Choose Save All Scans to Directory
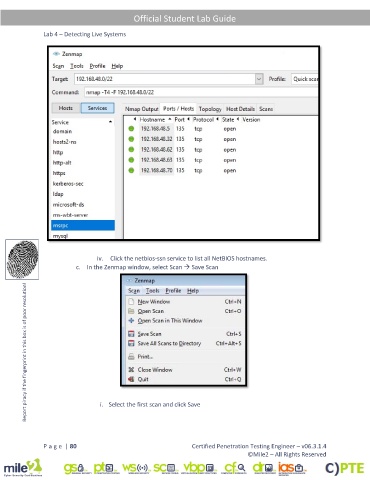Screen dimensions: 370x480 pos(184,343)
